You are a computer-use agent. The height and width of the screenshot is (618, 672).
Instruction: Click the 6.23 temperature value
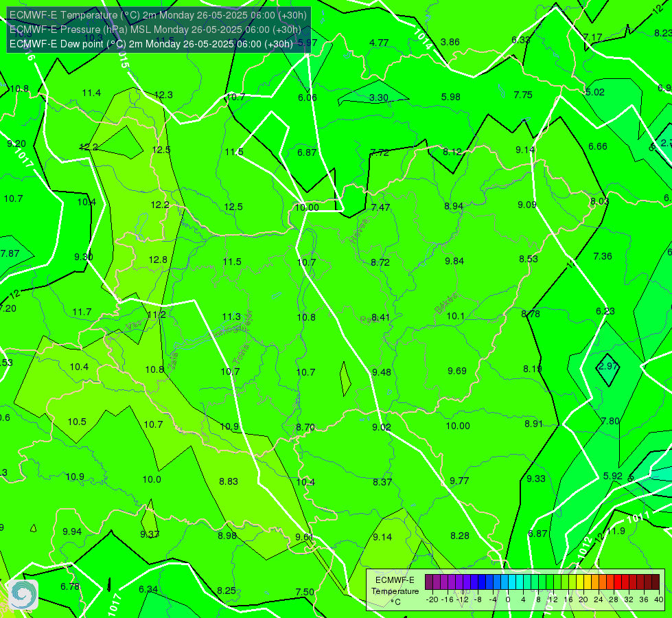point(605,311)
